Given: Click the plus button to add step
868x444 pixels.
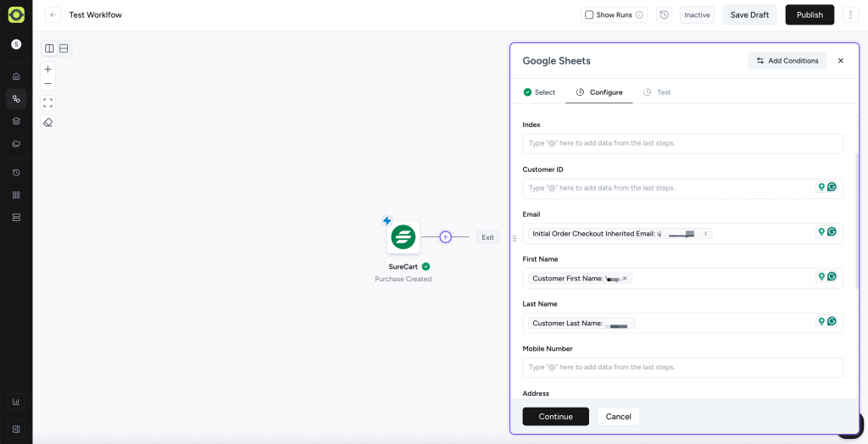Looking at the screenshot, I should click(446, 237).
